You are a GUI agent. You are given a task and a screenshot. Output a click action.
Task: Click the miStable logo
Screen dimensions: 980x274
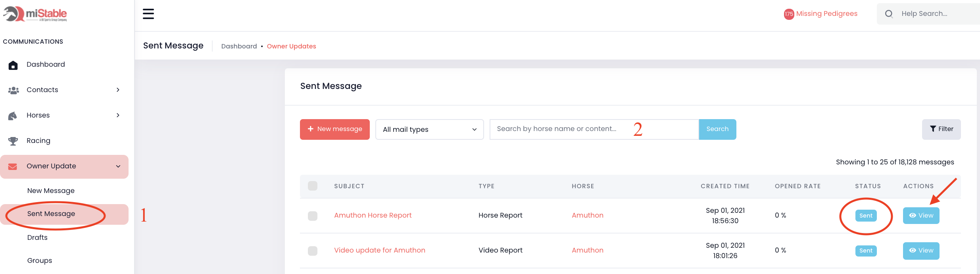click(35, 14)
